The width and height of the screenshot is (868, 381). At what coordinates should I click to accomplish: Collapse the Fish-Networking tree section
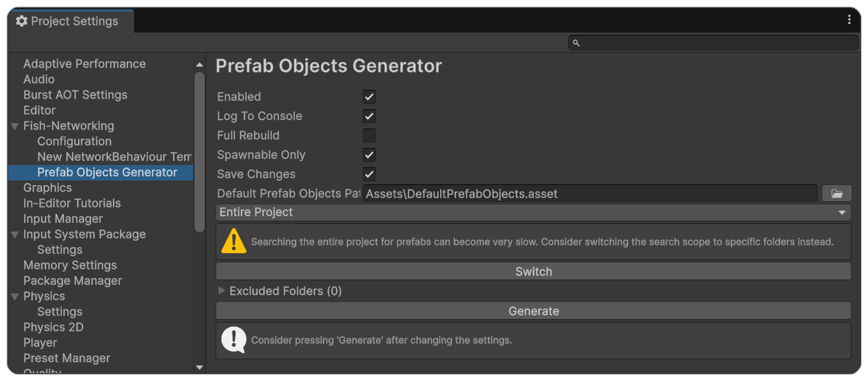coord(15,126)
